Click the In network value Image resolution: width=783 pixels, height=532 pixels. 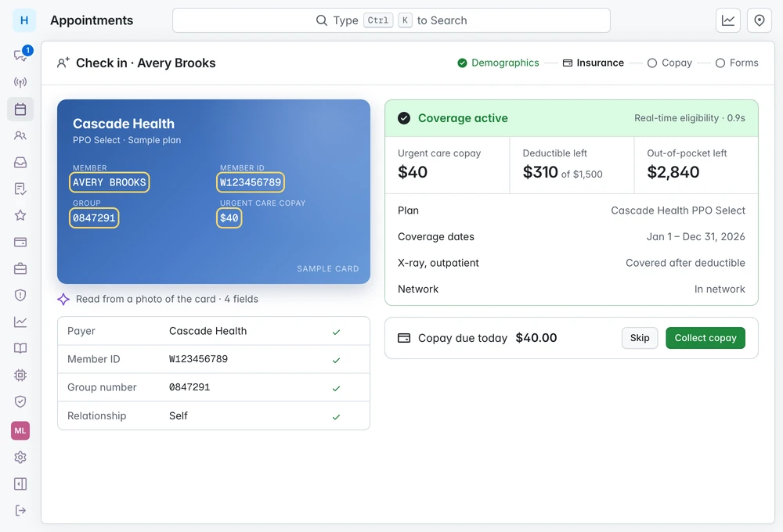pos(720,289)
